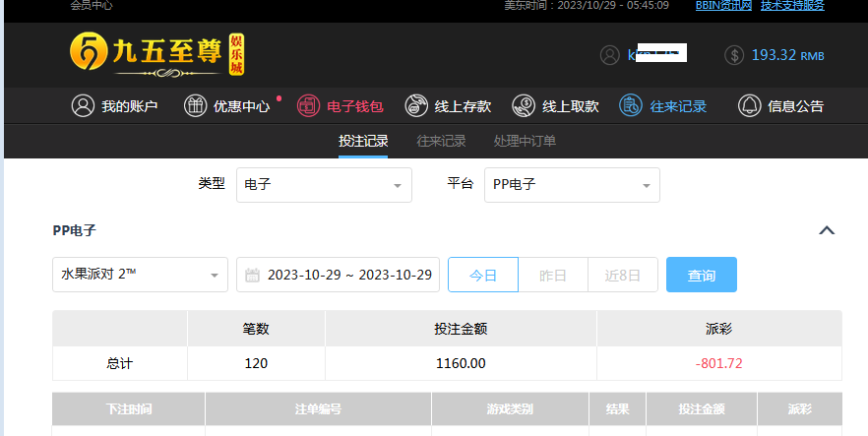
Task: Click the 会员中心 header text
Action: [92, 6]
